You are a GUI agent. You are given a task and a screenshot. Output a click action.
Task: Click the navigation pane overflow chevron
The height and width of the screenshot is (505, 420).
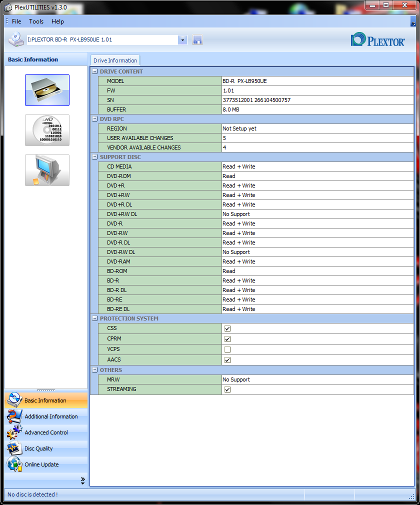click(82, 480)
